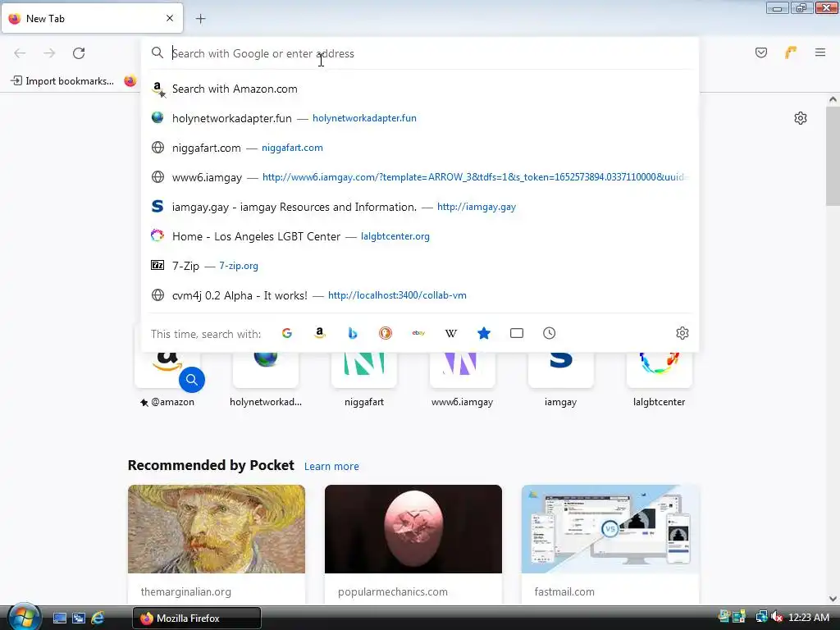Focus the address bar search field

420,53
